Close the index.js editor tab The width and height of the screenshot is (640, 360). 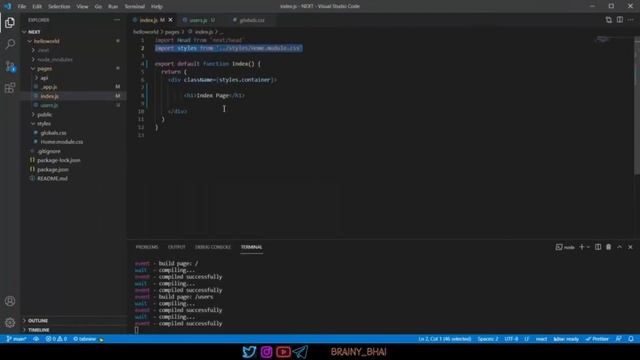pos(171,20)
